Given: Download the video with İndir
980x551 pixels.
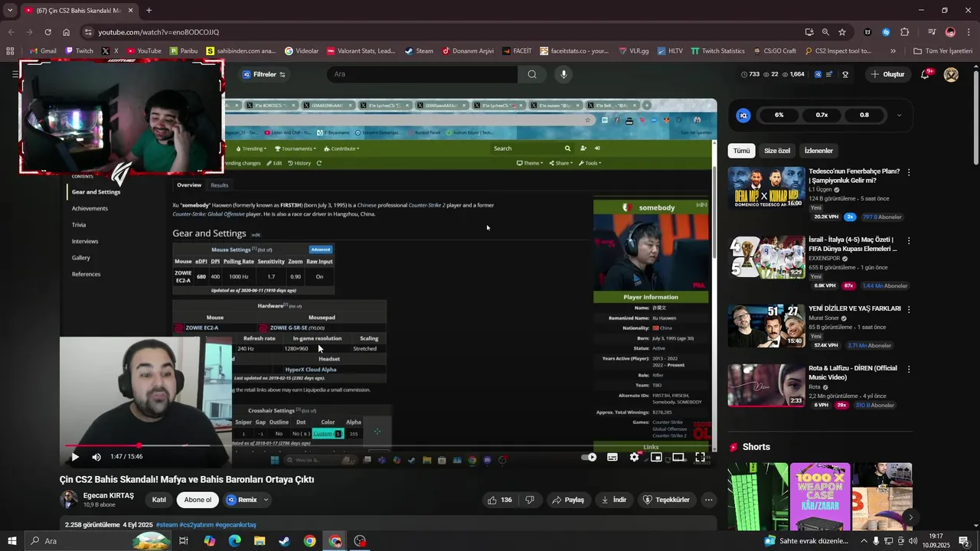Looking at the screenshot, I should [x=614, y=500].
